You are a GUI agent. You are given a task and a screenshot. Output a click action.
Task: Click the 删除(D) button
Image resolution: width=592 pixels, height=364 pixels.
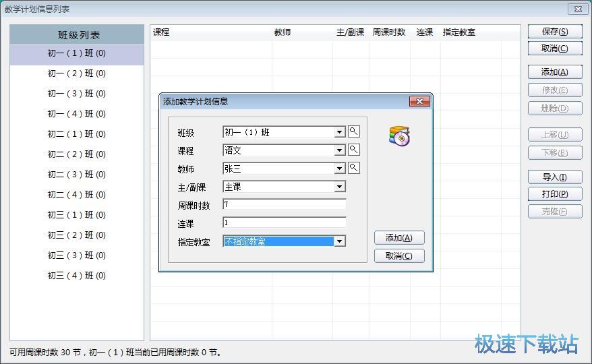coord(555,109)
